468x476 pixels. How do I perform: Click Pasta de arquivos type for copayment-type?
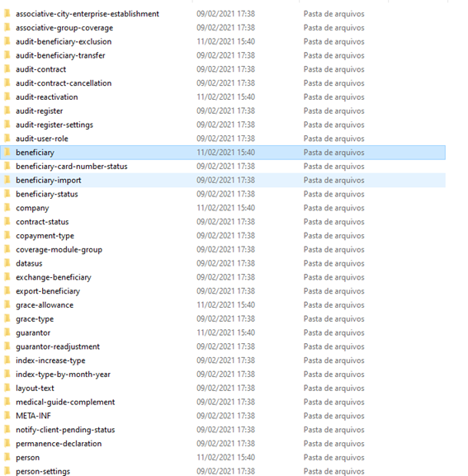(333, 236)
